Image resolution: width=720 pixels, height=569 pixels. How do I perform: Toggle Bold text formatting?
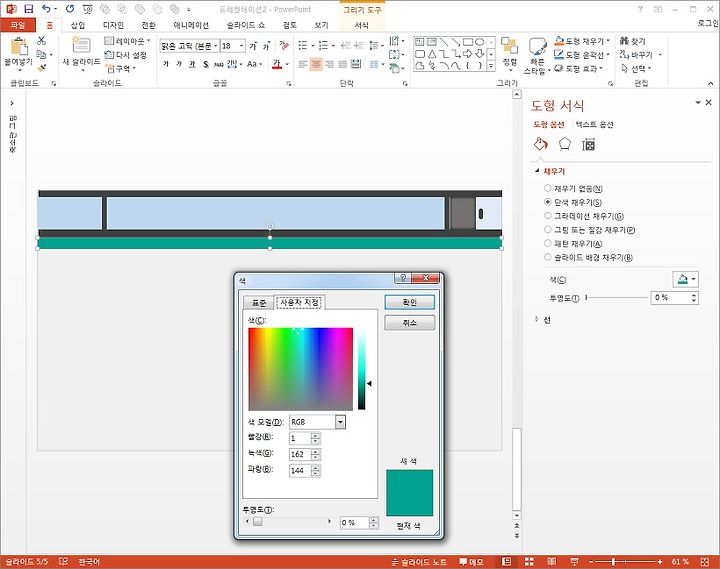(166, 64)
